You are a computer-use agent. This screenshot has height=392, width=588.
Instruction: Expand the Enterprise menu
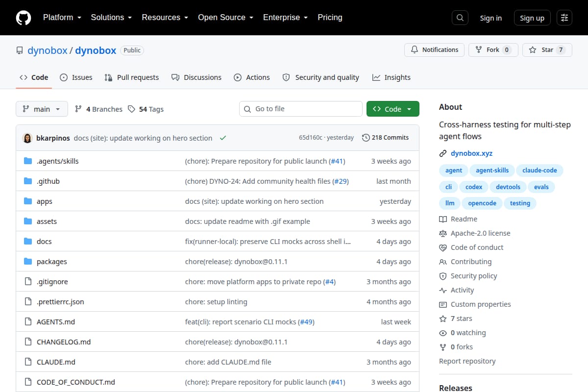[285, 17]
